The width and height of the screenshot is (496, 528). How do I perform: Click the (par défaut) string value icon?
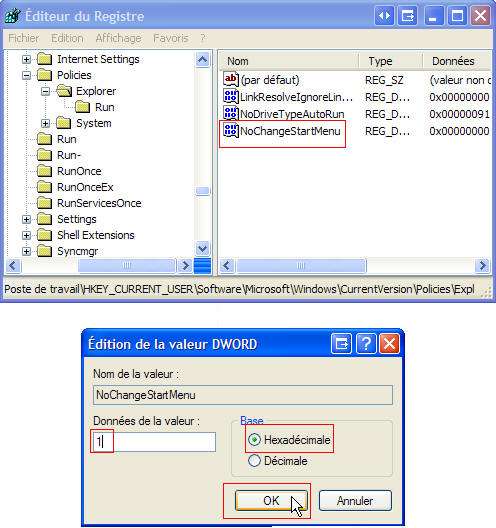pyautogui.click(x=231, y=80)
